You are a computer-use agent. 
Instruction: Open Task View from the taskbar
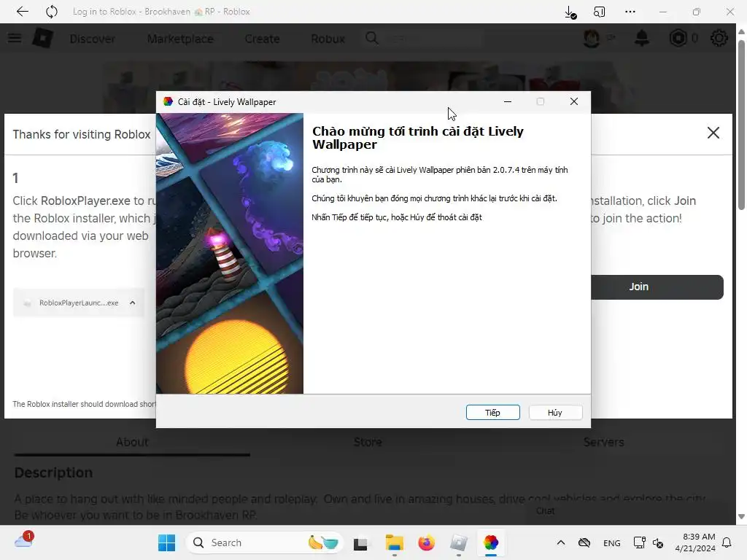coord(360,542)
